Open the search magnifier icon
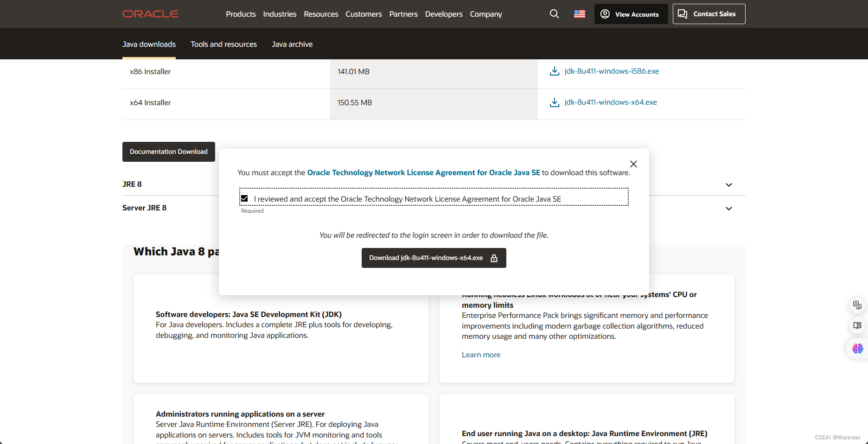This screenshot has width=868, height=444. point(554,14)
